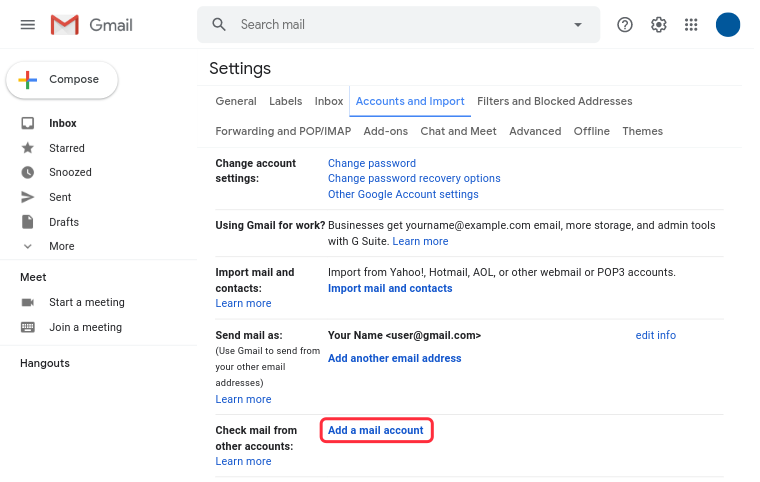The image size is (760, 482).
Task: Click Learn more under Check mail
Action: point(243,462)
